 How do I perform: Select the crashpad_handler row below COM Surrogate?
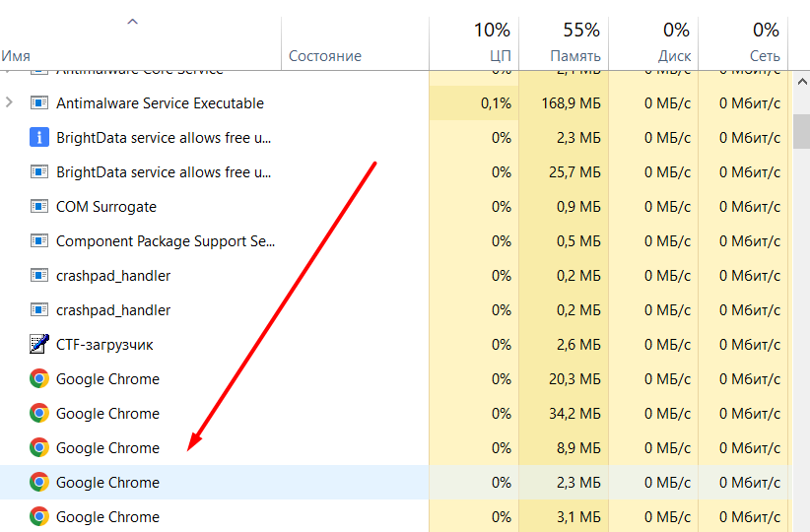pos(113,276)
